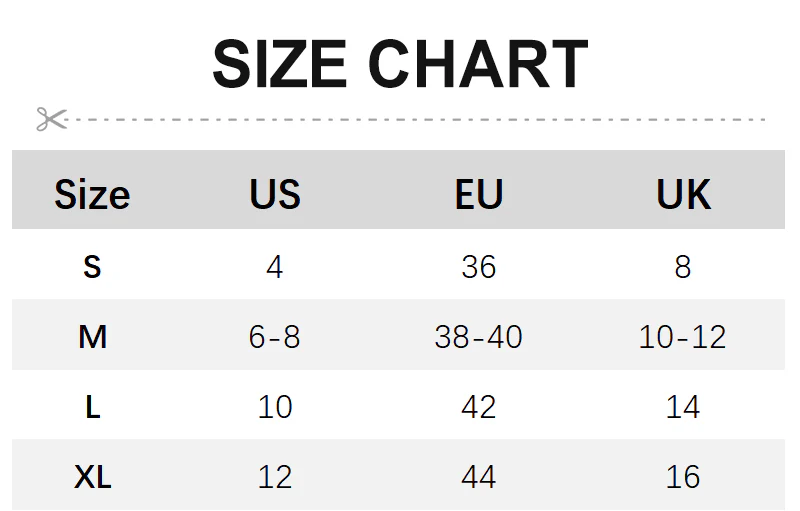Screen dimensions: 800x511
Task: Click UK size 14 cell
Action: pos(683,407)
